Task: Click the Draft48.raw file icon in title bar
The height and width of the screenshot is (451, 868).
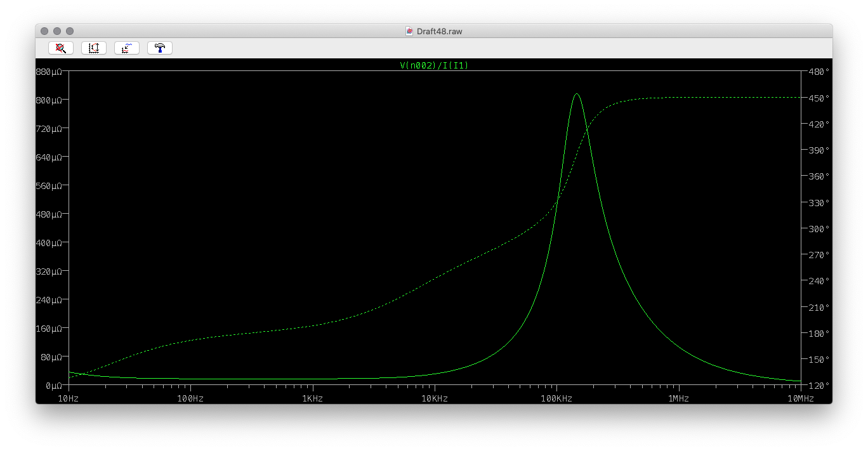Action: [x=409, y=31]
